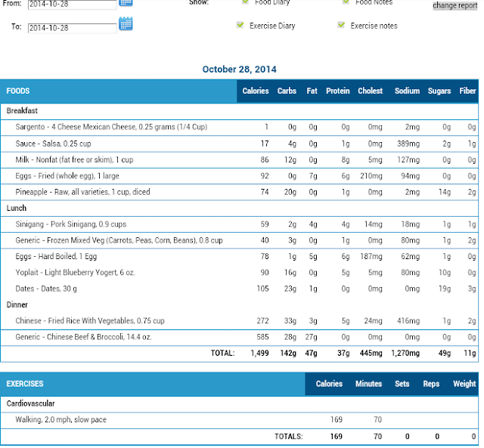The height and width of the screenshot is (448, 484).
Task: Click the Sets column header
Action: point(402,384)
